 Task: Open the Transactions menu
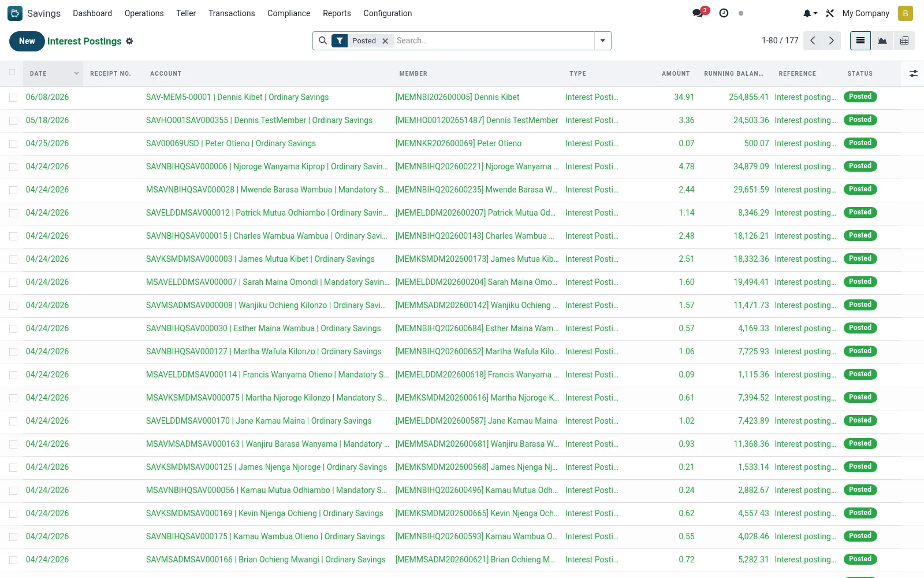click(x=232, y=13)
